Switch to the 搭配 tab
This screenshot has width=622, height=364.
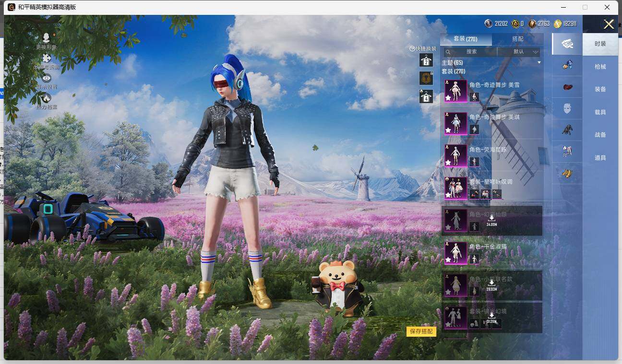pos(518,39)
